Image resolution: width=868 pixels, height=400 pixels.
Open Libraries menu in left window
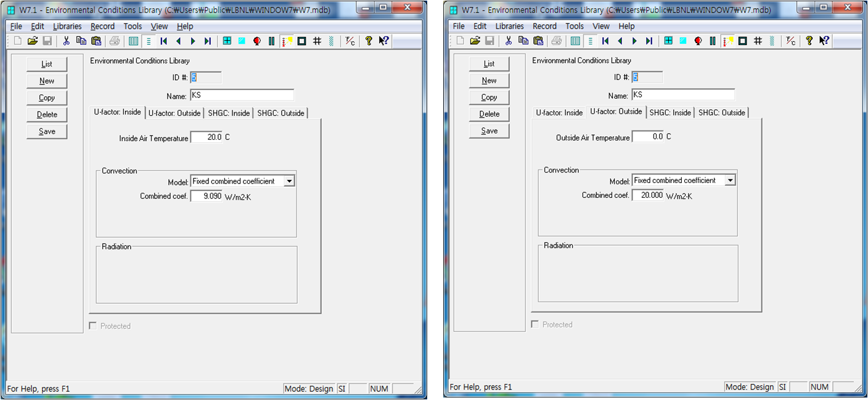[x=67, y=27]
